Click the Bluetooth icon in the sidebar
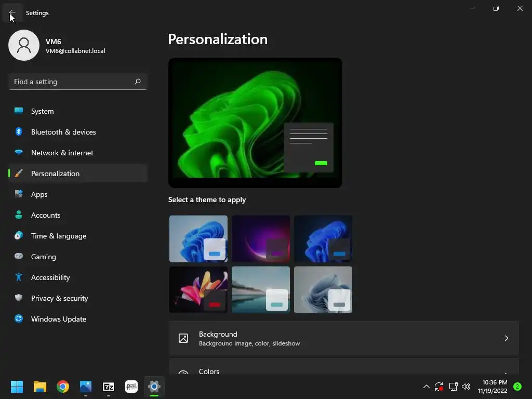This screenshot has width=532, height=399. pos(19,131)
